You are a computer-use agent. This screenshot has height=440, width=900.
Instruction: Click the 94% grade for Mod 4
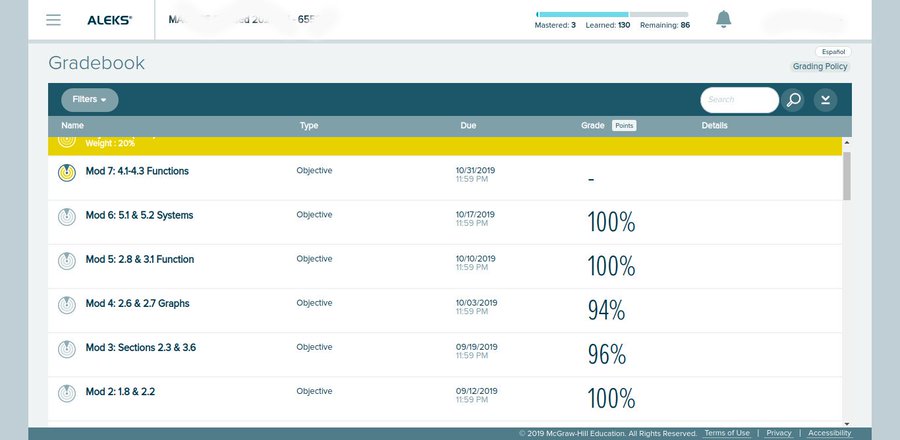606,311
